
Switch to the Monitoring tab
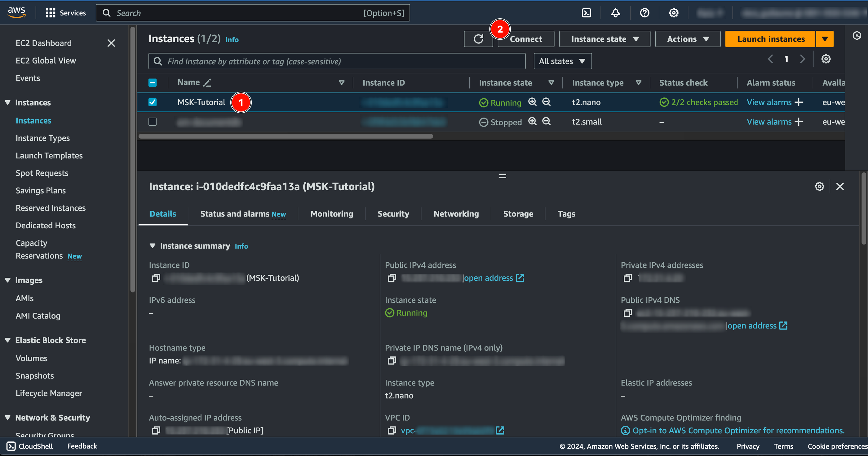332,214
